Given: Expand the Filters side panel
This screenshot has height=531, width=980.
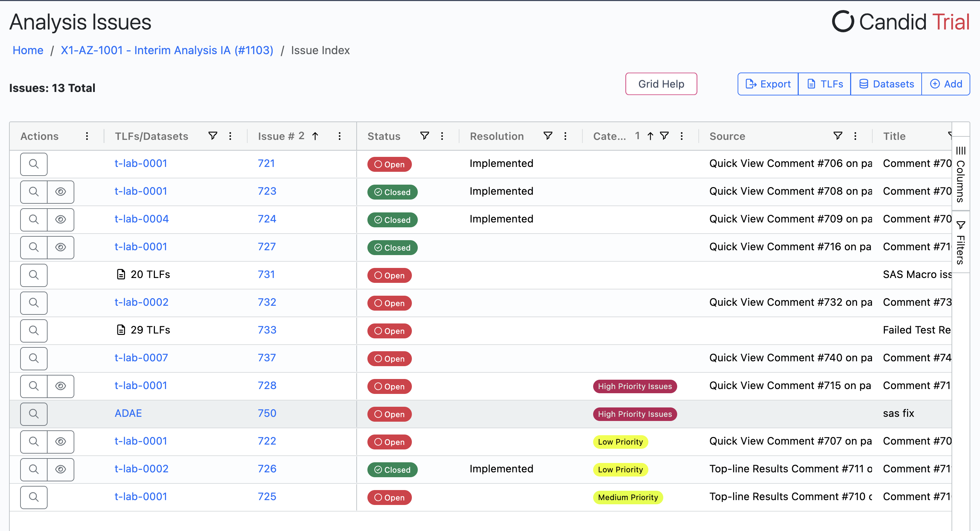Looking at the screenshot, I should click(961, 243).
